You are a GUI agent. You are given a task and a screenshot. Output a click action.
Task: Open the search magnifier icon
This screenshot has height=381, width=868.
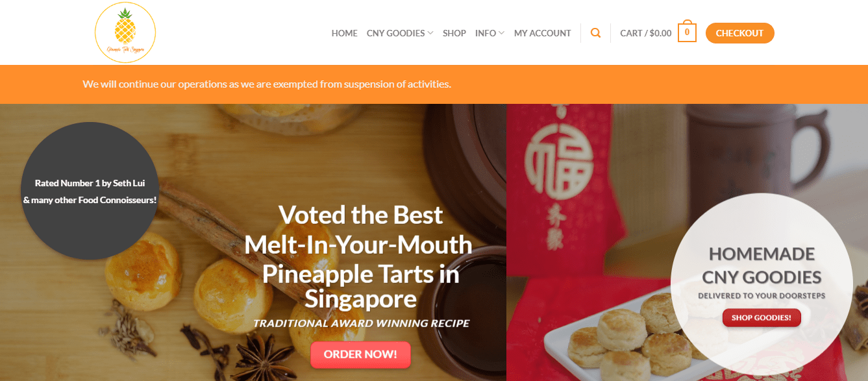596,33
